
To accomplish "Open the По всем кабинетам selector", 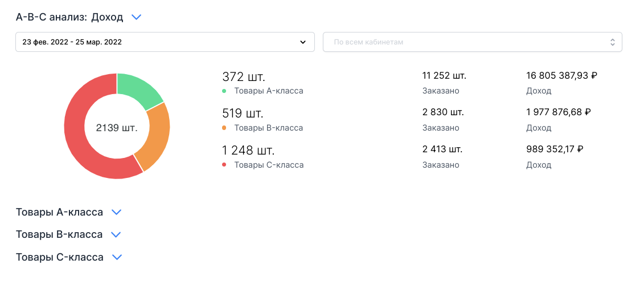I will point(472,42).
